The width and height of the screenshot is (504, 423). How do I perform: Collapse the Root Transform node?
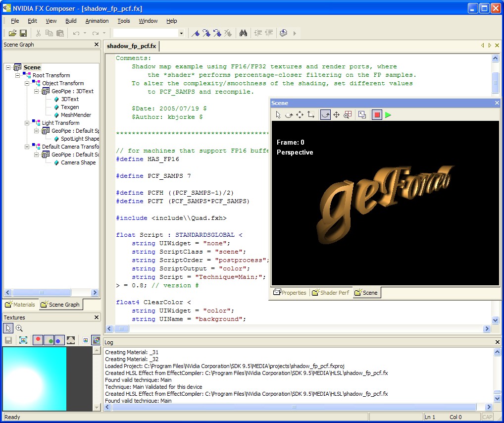[18, 75]
